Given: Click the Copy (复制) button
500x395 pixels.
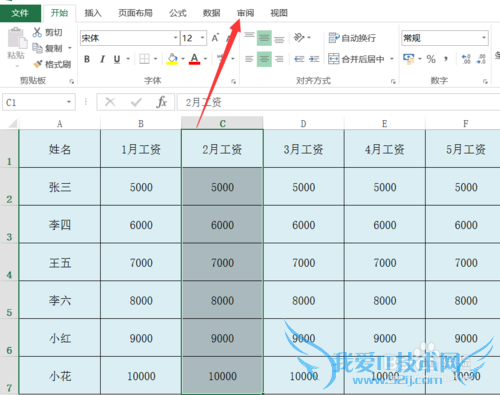Looking at the screenshot, I should point(48,48).
